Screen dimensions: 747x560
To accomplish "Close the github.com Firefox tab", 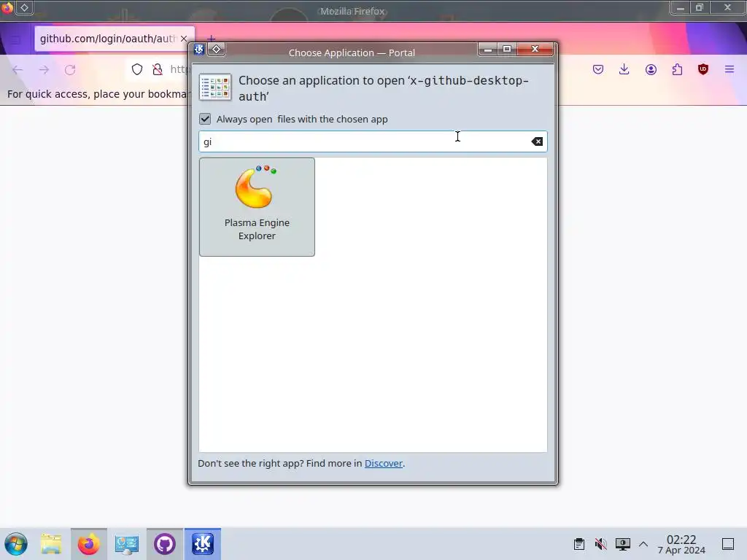I will 184,39.
